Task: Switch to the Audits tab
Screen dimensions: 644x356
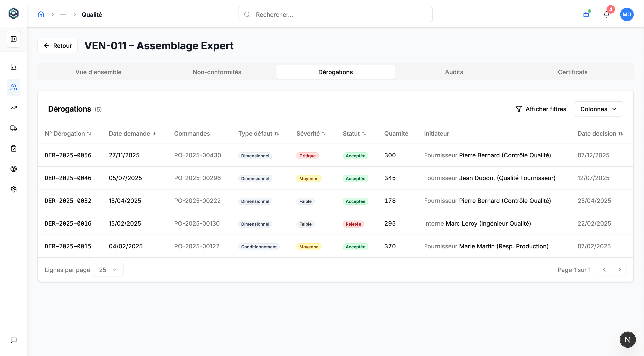Action: pos(454,72)
